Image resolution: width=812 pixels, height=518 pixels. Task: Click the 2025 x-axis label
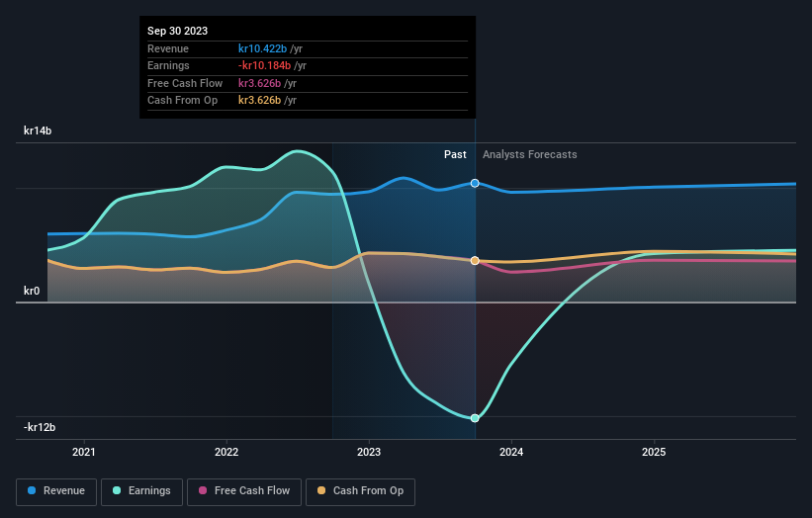(x=654, y=452)
